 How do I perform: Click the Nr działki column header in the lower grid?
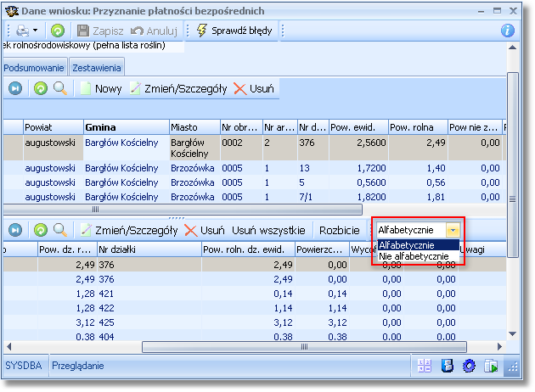pos(149,249)
